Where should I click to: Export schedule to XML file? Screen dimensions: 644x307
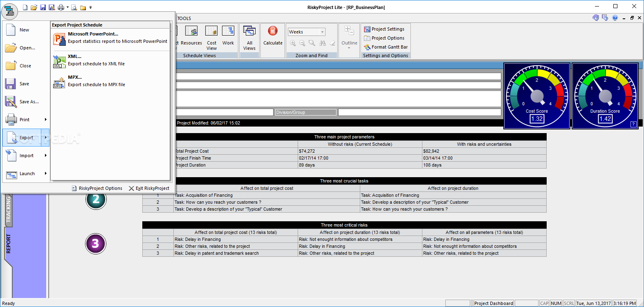click(110, 60)
